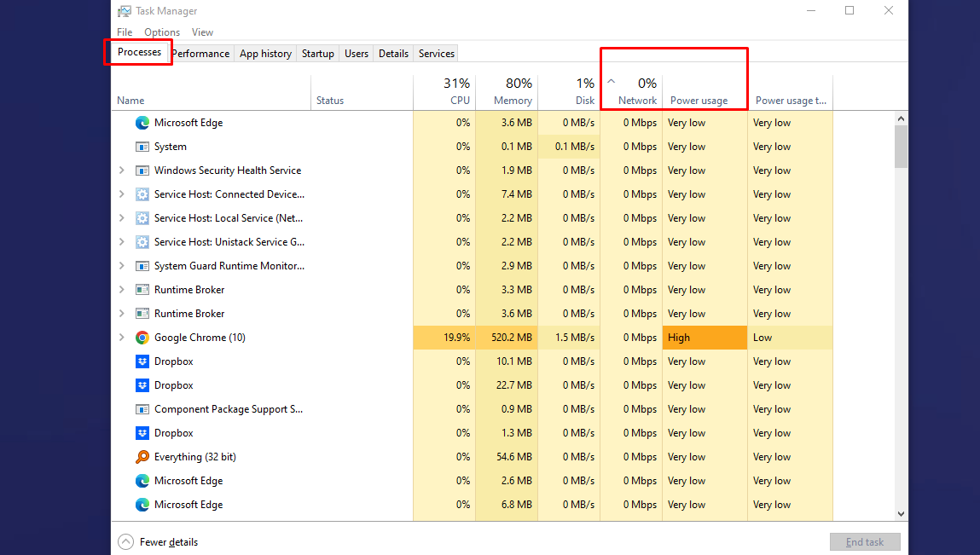Viewport: 980px width, 555px height.
Task: Click the End task button
Action: coord(865,541)
